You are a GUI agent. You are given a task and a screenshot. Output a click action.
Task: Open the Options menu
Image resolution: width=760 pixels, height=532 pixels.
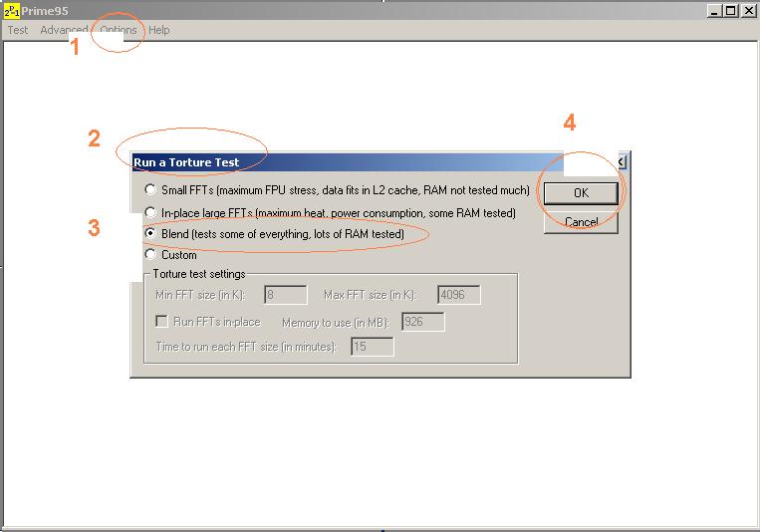click(x=119, y=30)
